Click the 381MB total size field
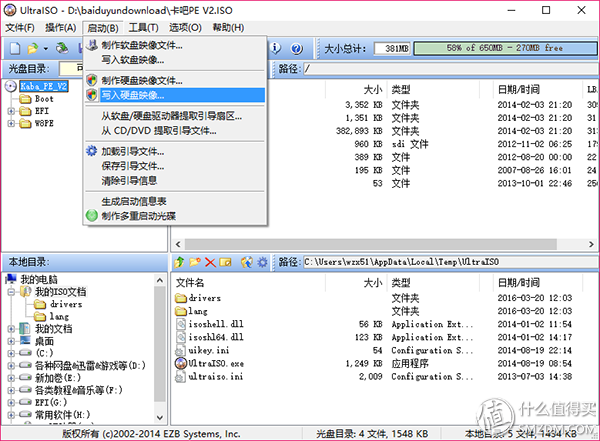The height and width of the screenshot is (441, 600). 392,48
